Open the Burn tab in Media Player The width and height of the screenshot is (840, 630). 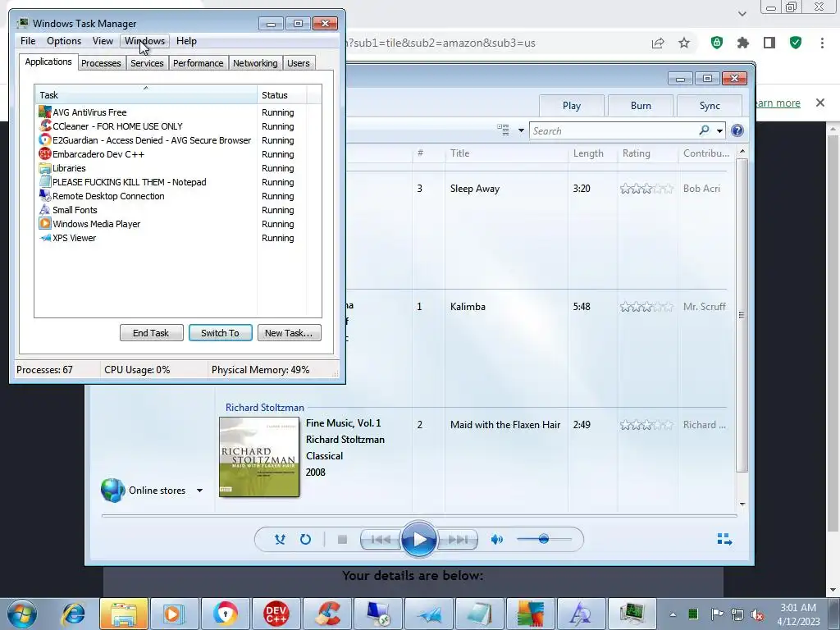tap(641, 106)
